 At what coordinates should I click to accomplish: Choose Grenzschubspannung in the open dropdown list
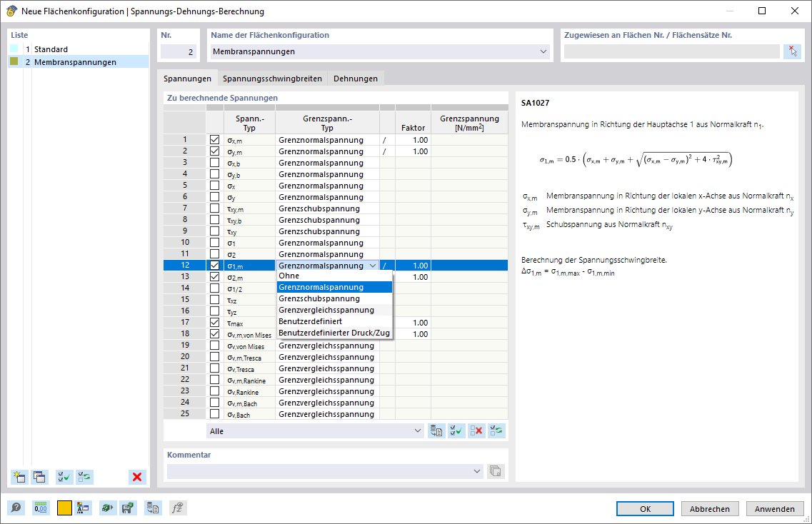coord(334,298)
